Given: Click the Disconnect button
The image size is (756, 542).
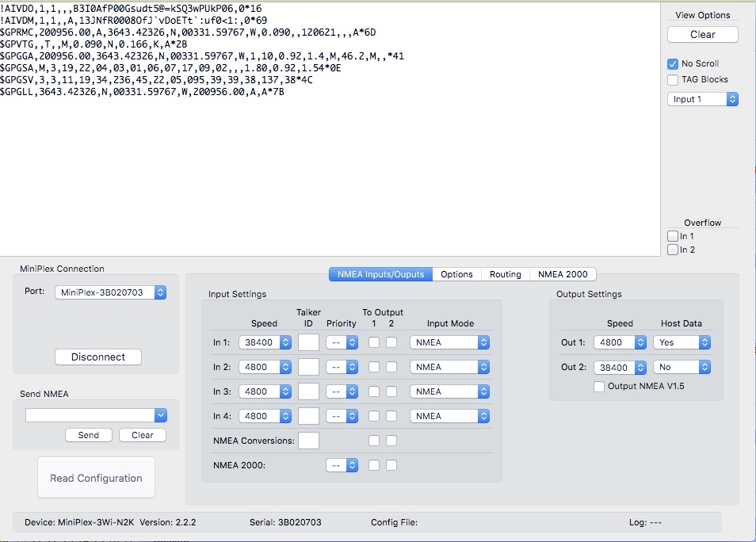Looking at the screenshot, I should click(x=98, y=357).
